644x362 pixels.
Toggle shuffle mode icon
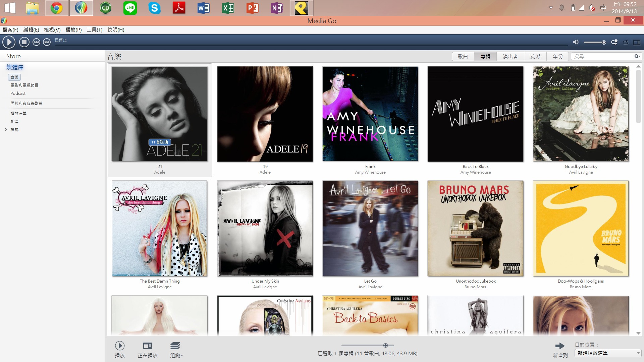coord(614,42)
